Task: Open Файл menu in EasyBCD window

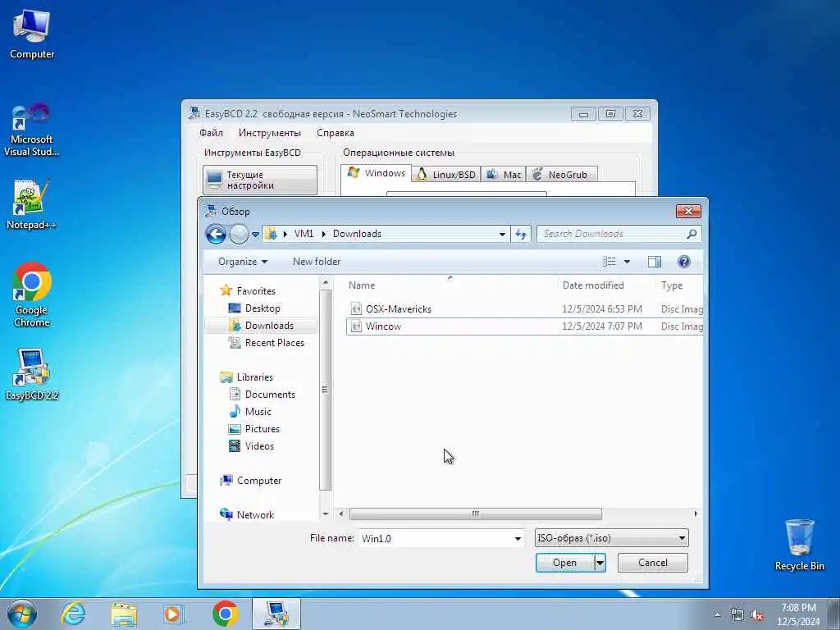Action: pyautogui.click(x=211, y=133)
